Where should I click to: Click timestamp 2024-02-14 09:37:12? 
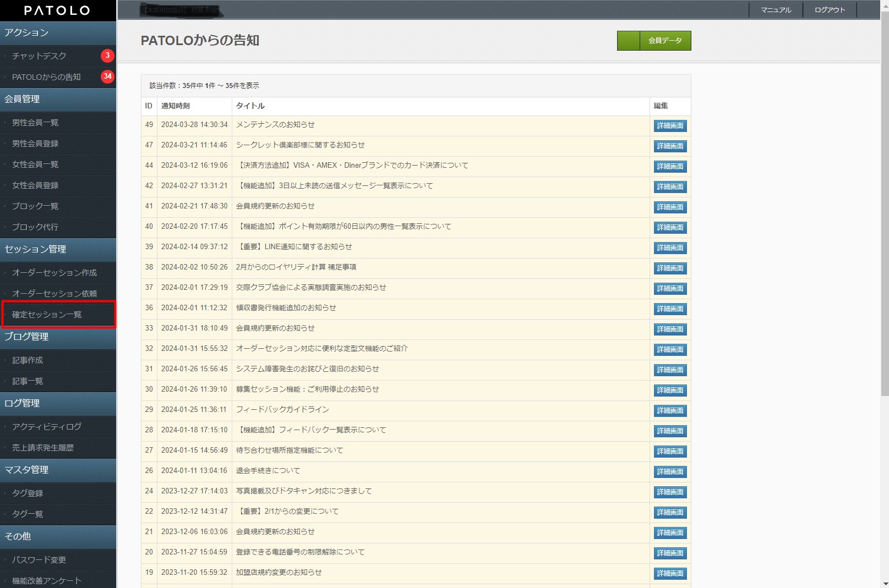194,247
